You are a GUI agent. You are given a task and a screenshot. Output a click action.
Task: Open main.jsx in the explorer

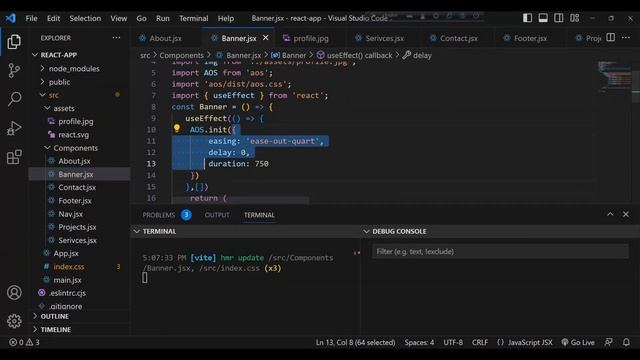coord(67,280)
